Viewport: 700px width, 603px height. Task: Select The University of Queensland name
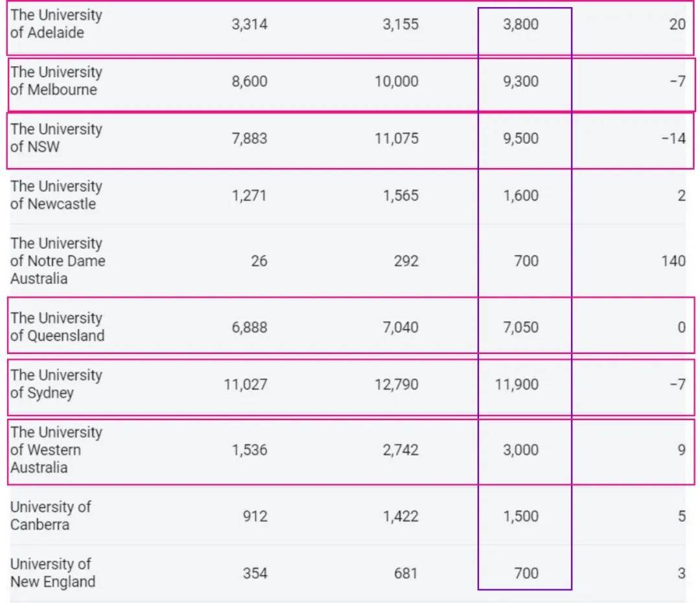click(x=57, y=327)
